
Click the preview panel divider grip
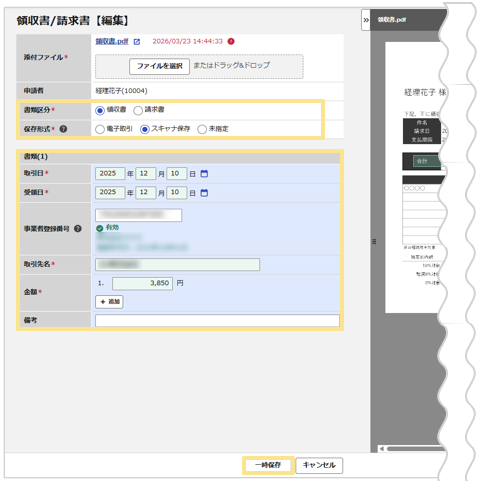(374, 241)
